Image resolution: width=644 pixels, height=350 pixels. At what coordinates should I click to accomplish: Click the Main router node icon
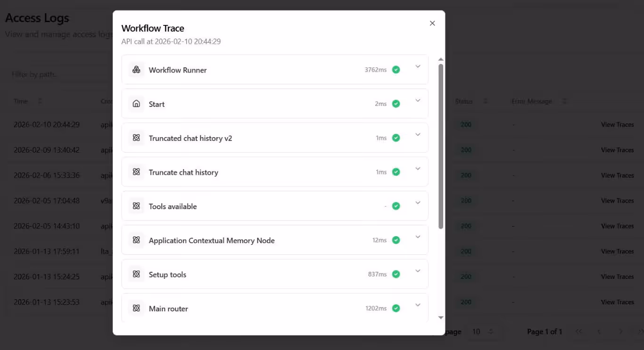[136, 308]
